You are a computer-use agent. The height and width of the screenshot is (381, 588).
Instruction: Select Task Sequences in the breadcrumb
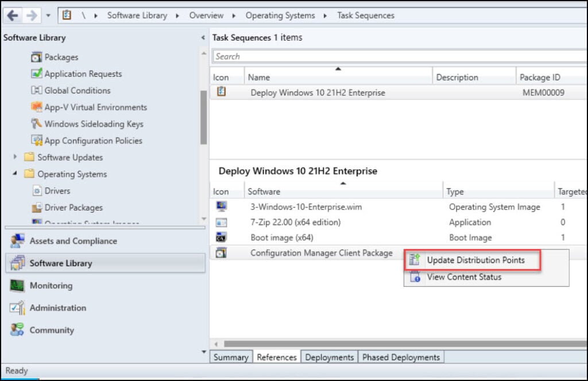(366, 15)
